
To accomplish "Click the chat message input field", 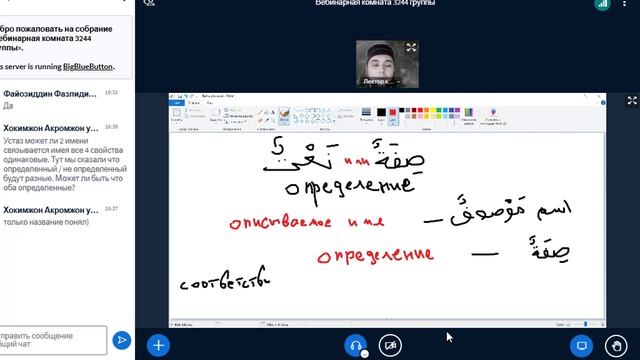I will [x=52, y=340].
